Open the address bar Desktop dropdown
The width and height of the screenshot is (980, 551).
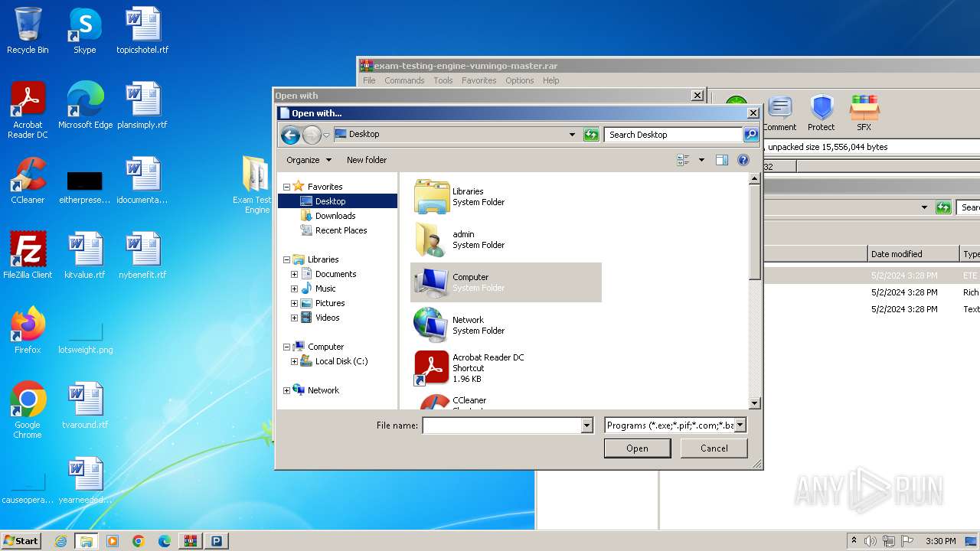click(572, 135)
